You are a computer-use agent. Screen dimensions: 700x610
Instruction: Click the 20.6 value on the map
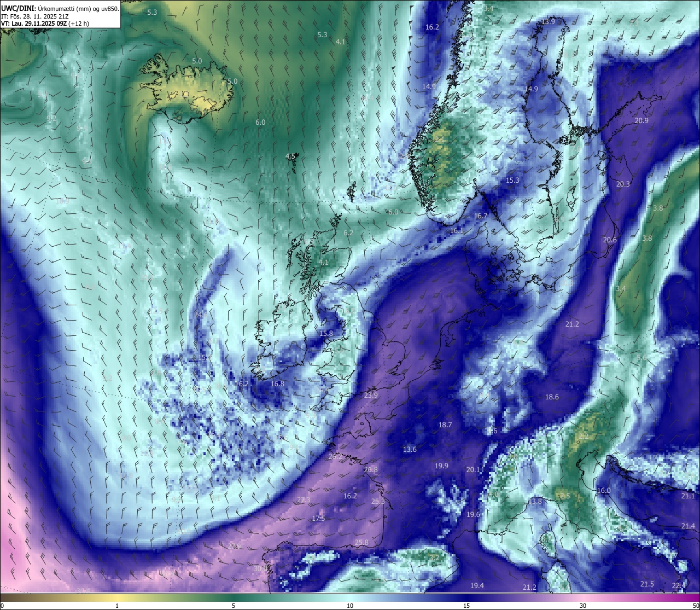click(x=610, y=240)
